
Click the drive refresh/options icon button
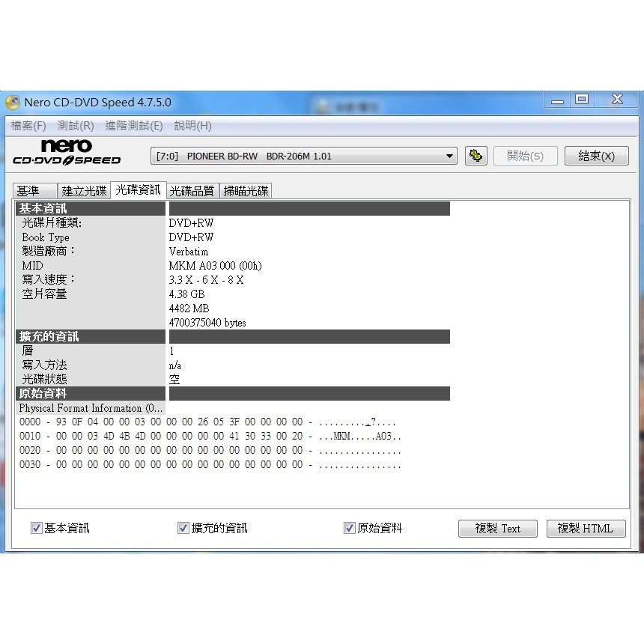476,156
